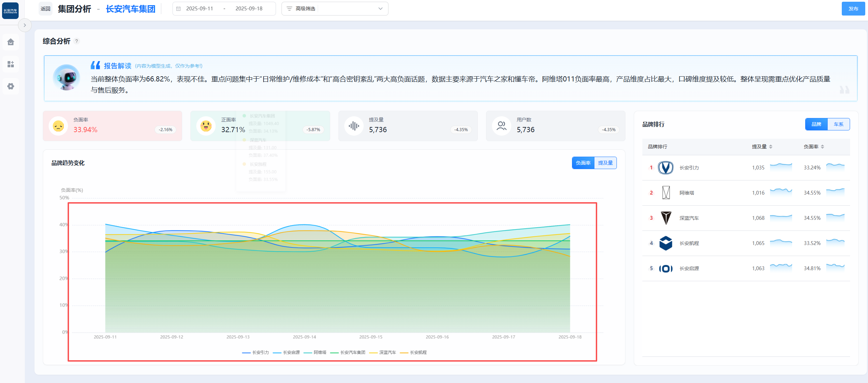Toggle the 长安启源 series in the chart legend
This screenshot has width=868, height=383.
[x=286, y=353]
